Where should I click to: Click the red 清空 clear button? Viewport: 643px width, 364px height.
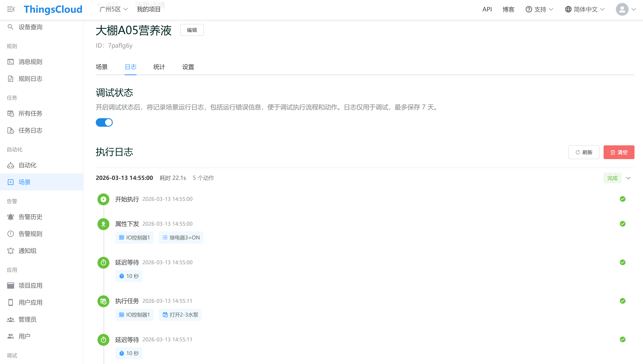[619, 152]
